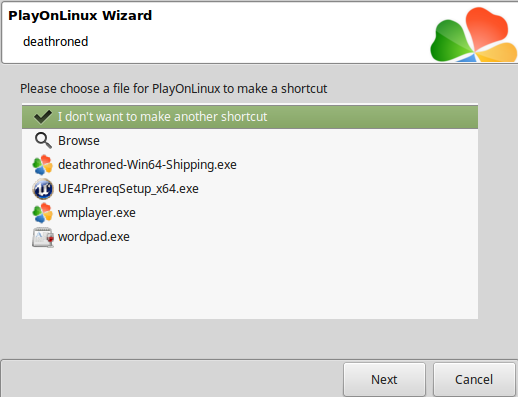
Task: Click empty space below wordpad.exe in list
Action: tap(250, 283)
